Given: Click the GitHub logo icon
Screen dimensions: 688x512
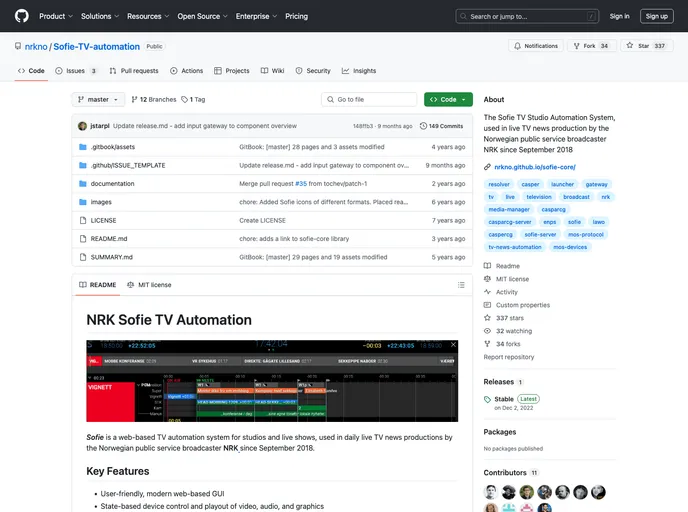Looking at the screenshot, I should pos(22,16).
